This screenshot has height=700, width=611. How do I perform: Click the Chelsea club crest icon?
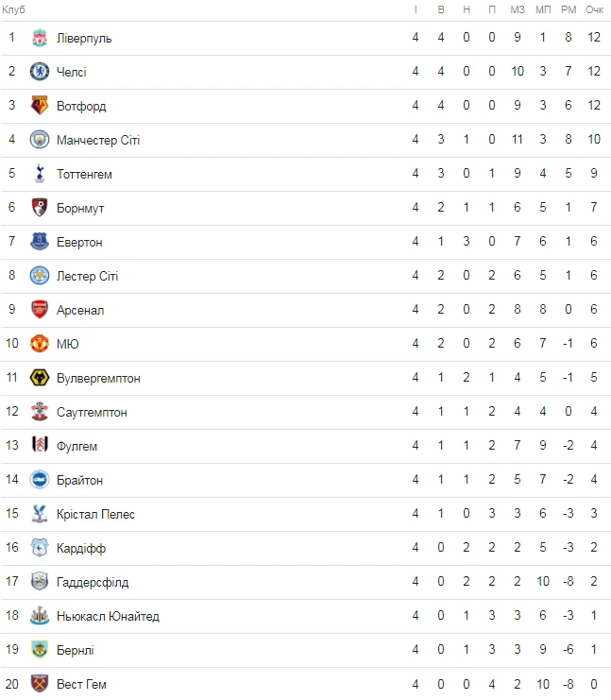(39, 72)
